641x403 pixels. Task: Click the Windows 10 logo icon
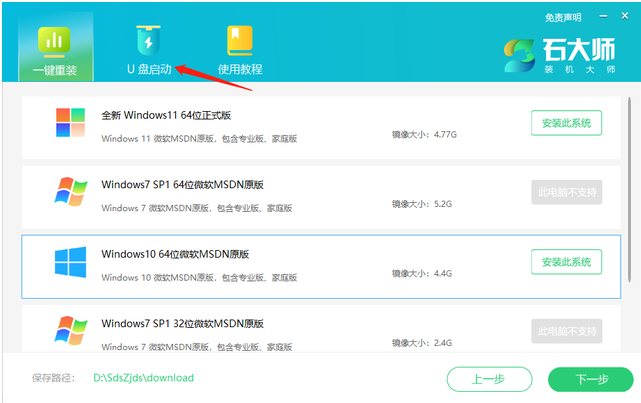pyautogui.click(x=70, y=262)
